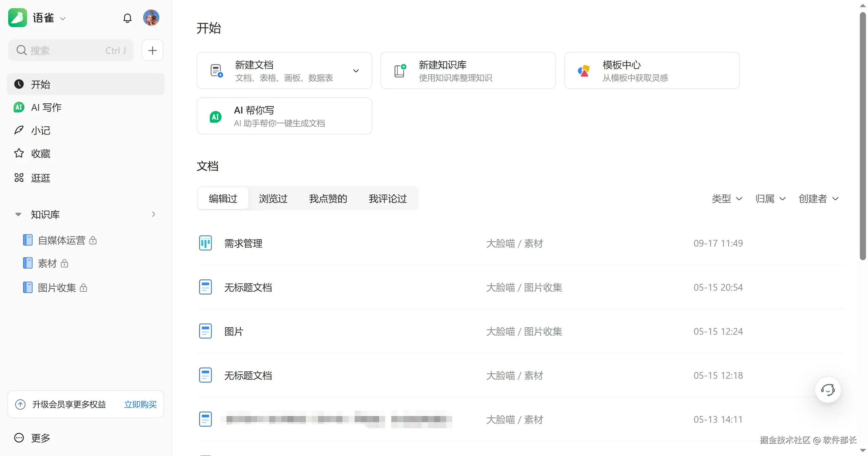This screenshot has height=456, width=868.
Task: Click the notification bell icon
Action: pyautogui.click(x=127, y=18)
